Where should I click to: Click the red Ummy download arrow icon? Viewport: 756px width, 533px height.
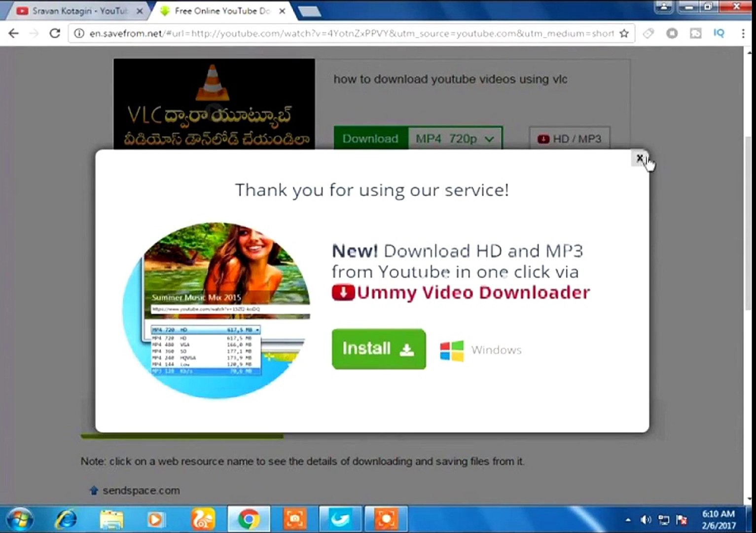(x=343, y=293)
